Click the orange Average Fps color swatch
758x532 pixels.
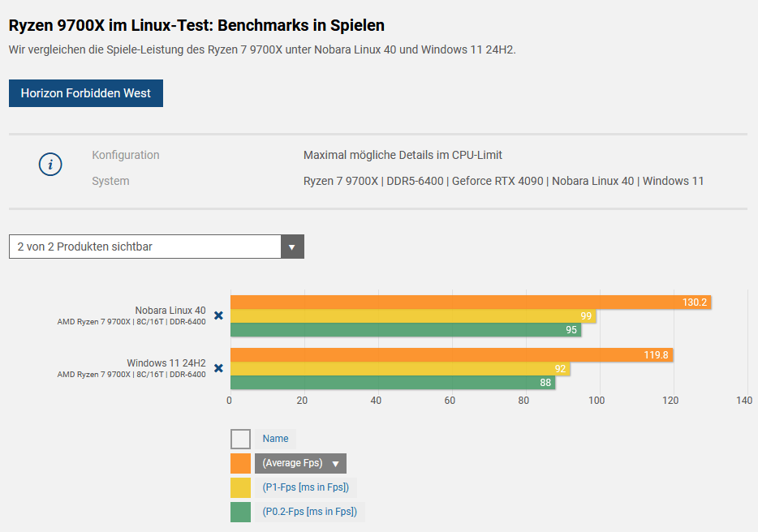tap(241, 463)
